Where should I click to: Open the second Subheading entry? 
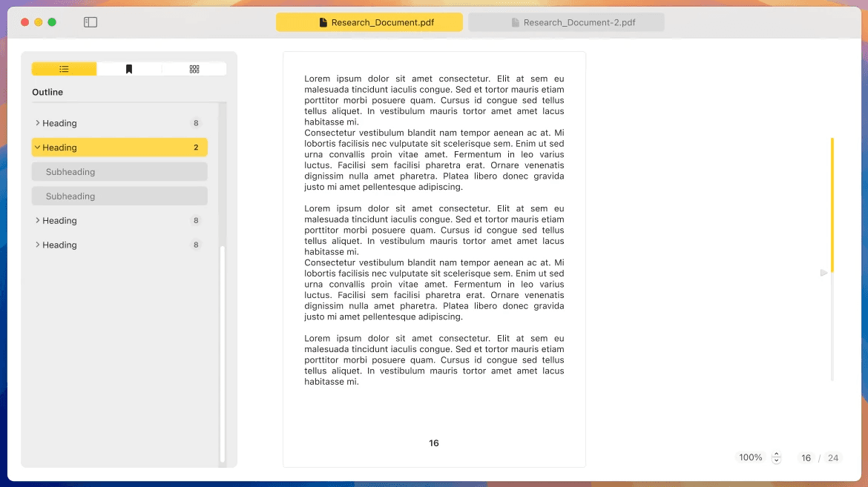coord(119,196)
